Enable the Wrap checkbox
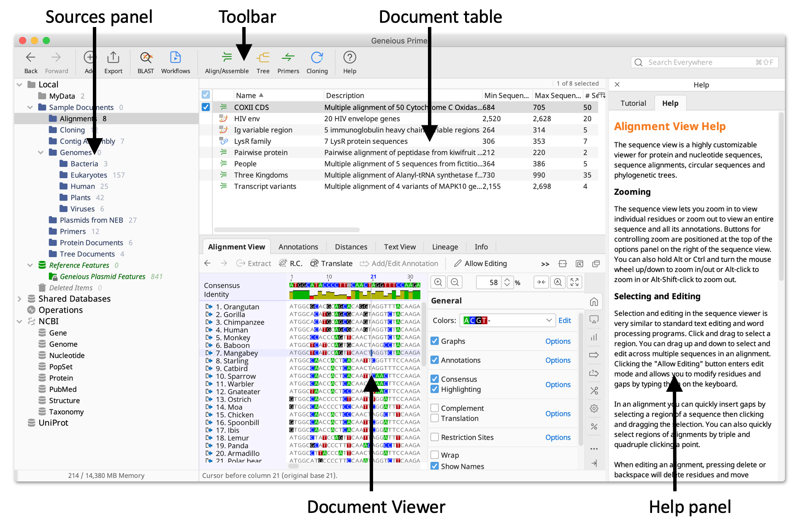This screenshot has height=526, width=812. pyautogui.click(x=434, y=455)
